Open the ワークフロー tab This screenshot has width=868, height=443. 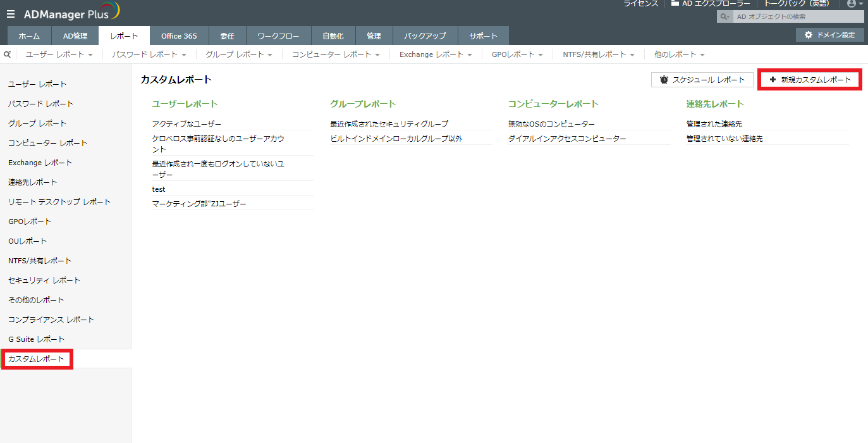[x=278, y=36]
